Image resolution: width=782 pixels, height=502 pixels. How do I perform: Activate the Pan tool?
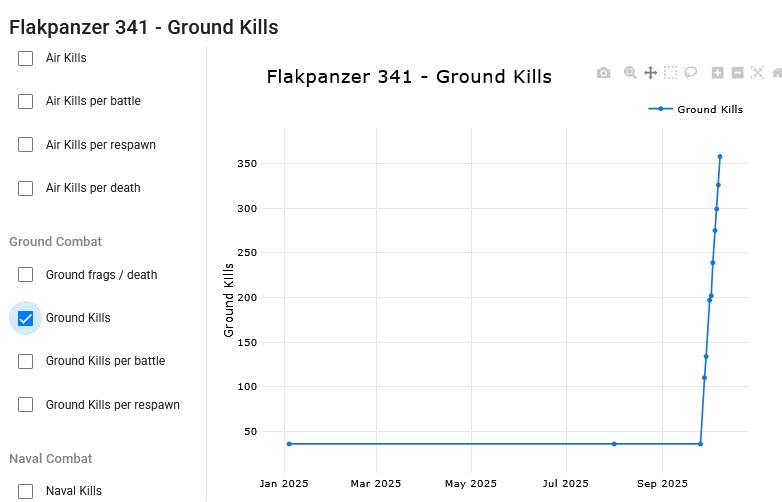click(650, 73)
